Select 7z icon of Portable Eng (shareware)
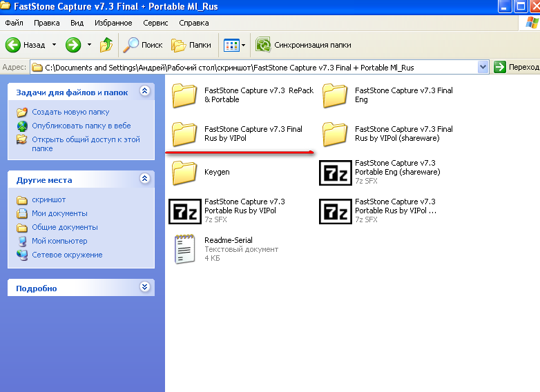The width and height of the screenshot is (540, 392). (x=335, y=173)
